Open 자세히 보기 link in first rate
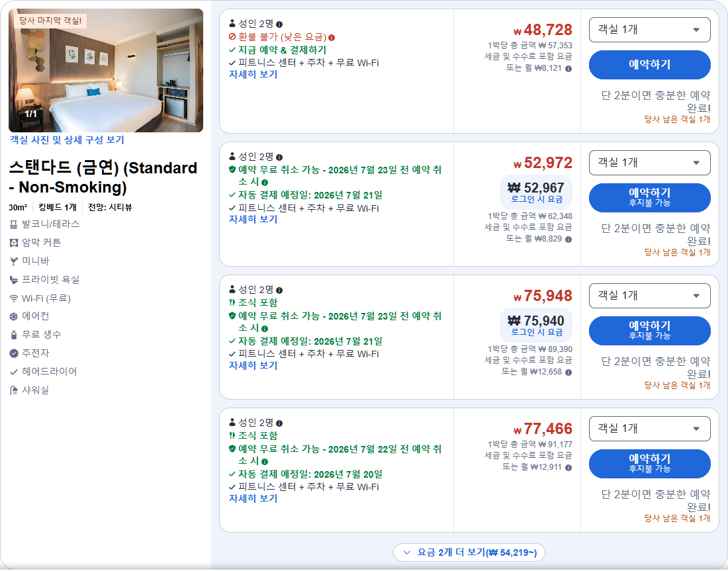The width and height of the screenshot is (728, 571). [x=253, y=74]
